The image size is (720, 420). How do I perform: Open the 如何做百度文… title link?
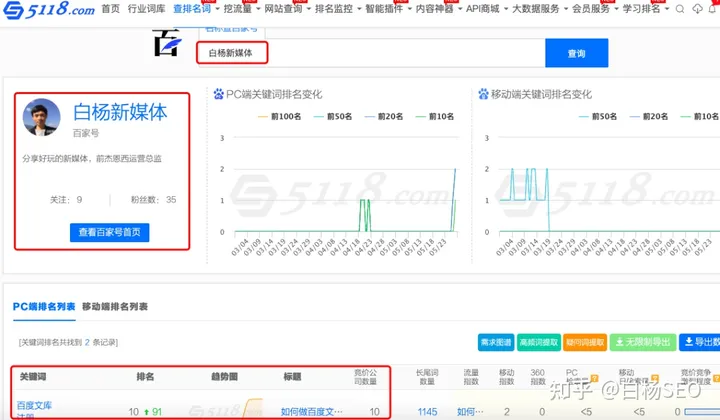pos(312,412)
